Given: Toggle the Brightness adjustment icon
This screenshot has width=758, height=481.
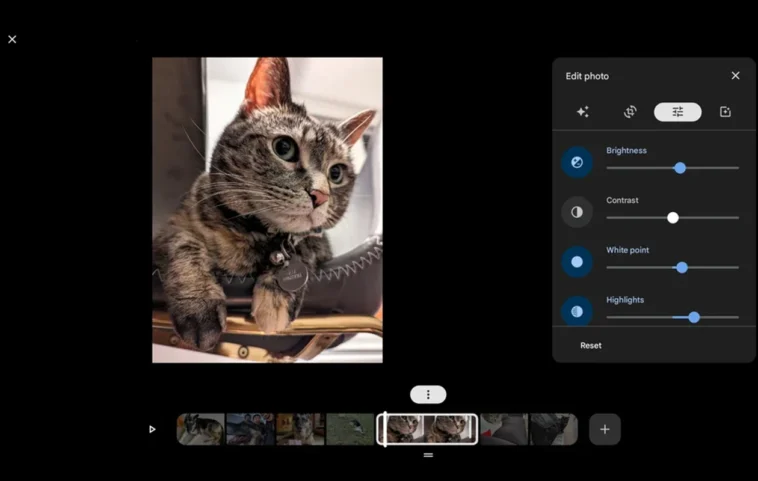Looking at the screenshot, I should (x=577, y=162).
